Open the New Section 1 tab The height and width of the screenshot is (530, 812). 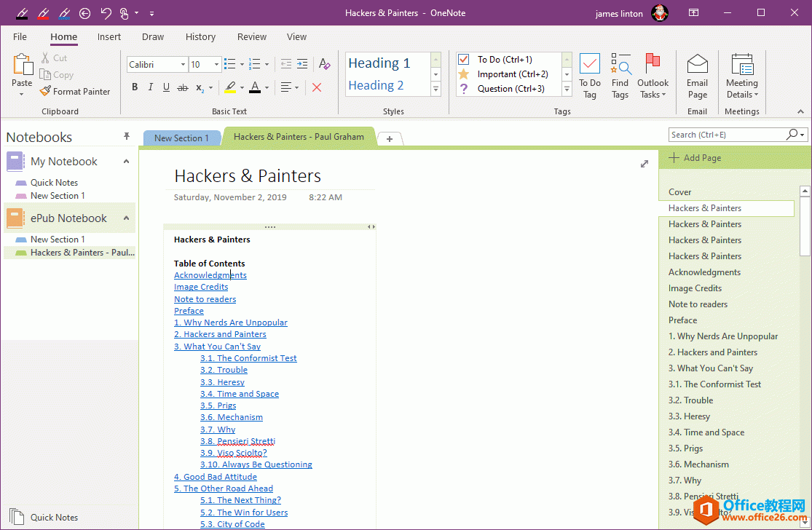[x=181, y=137]
